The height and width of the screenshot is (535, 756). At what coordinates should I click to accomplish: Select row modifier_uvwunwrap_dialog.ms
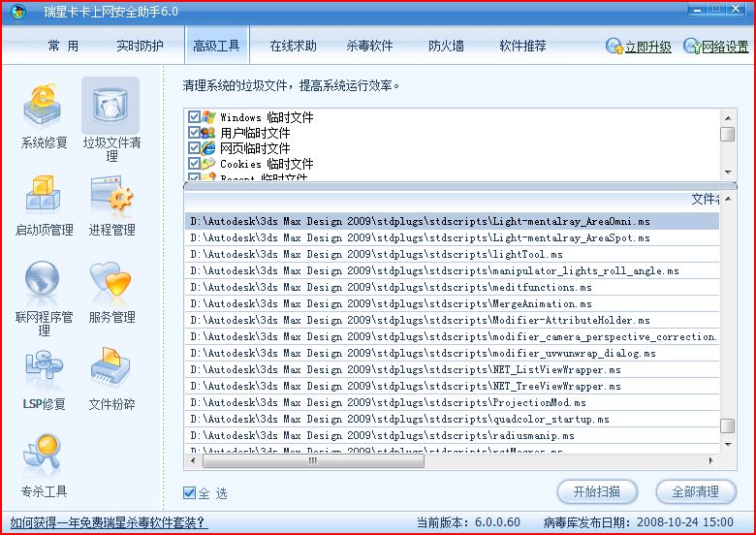coord(453,354)
